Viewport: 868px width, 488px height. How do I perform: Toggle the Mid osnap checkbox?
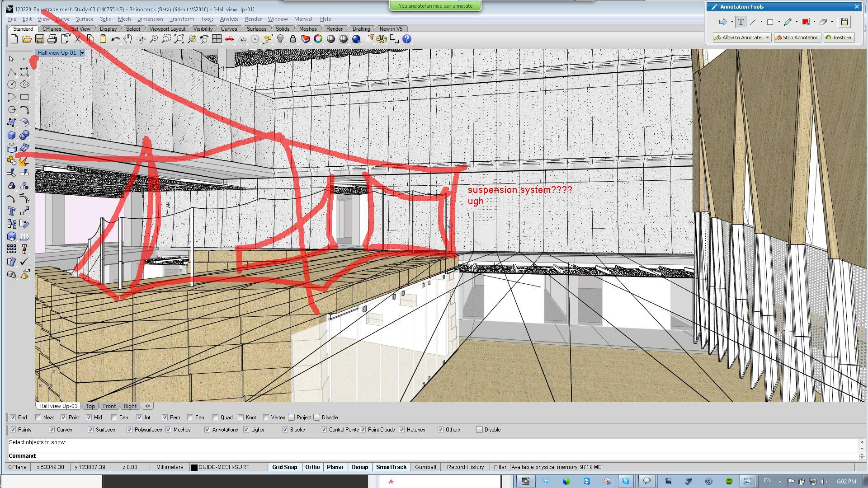[x=89, y=418]
